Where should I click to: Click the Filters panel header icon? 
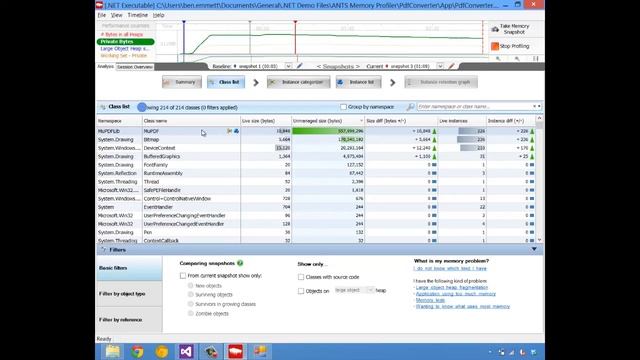[x=103, y=249]
